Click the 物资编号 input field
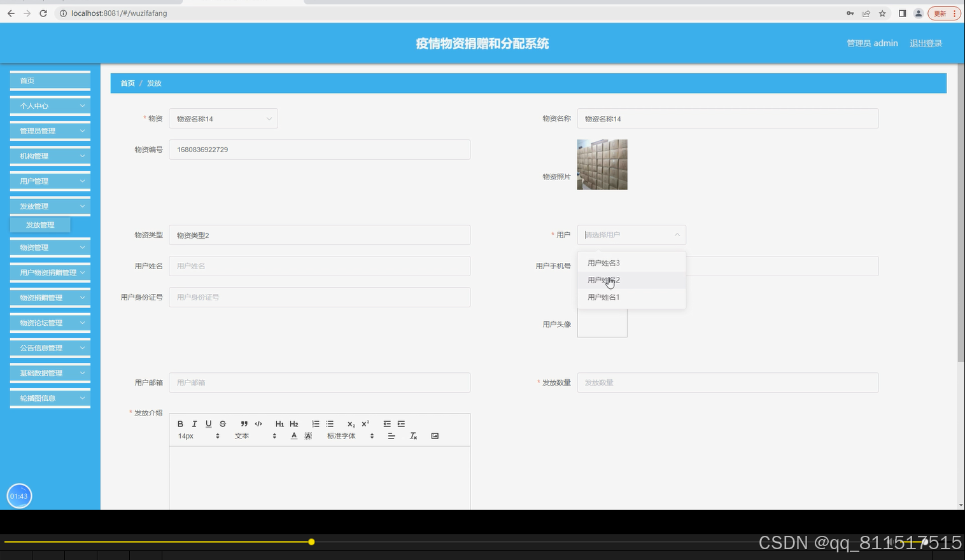The width and height of the screenshot is (965, 560). 320,150
